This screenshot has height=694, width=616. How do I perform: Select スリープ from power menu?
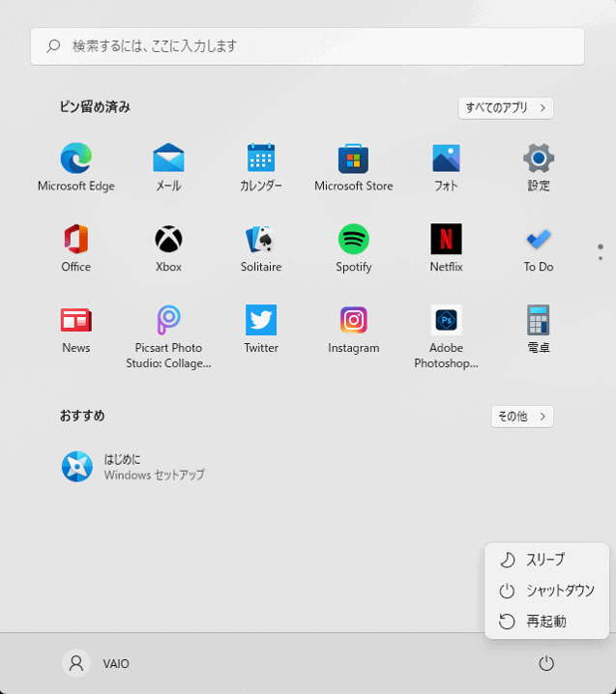tap(547, 560)
